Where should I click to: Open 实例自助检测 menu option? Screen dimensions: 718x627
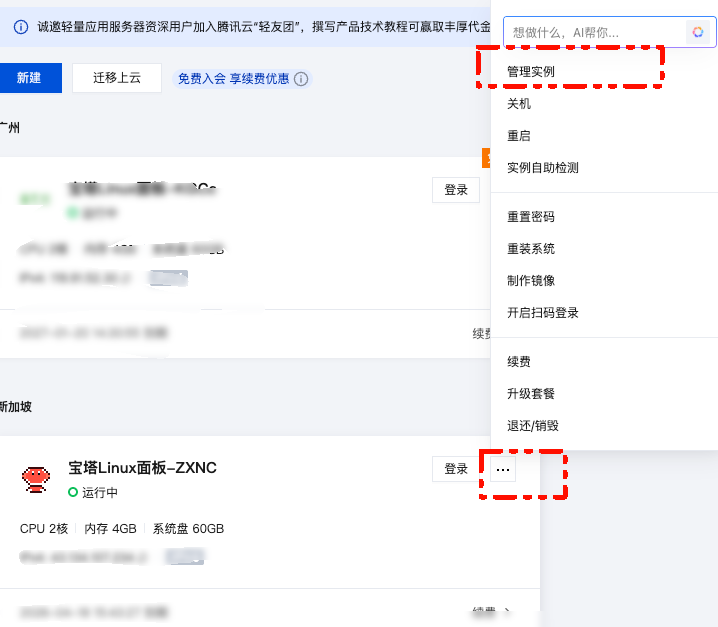543,168
